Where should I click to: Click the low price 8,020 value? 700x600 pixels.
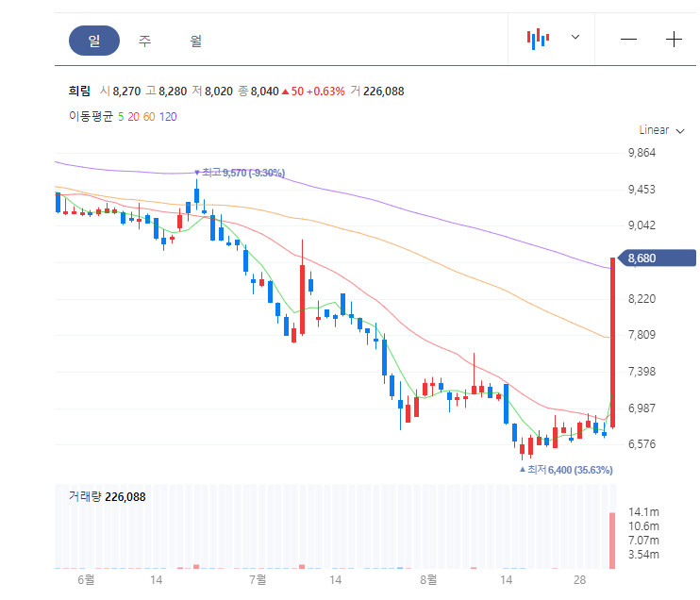219,92
